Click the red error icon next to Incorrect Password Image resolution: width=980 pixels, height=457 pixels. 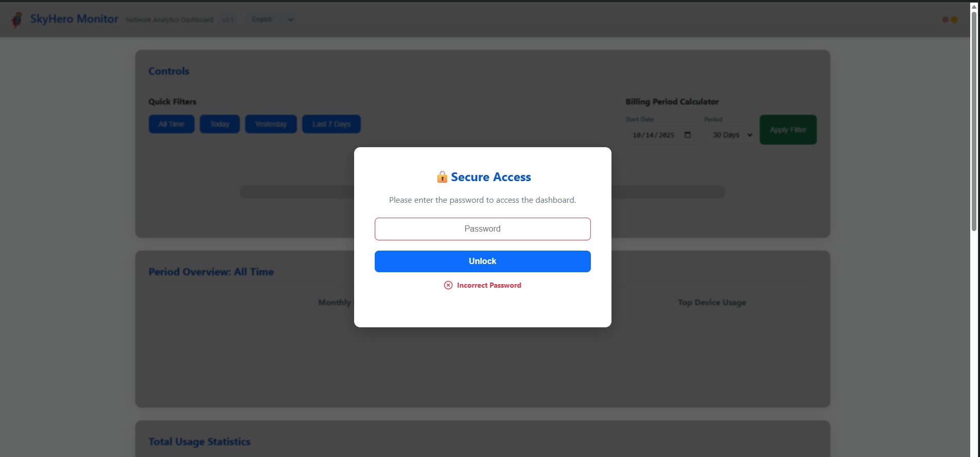point(448,285)
